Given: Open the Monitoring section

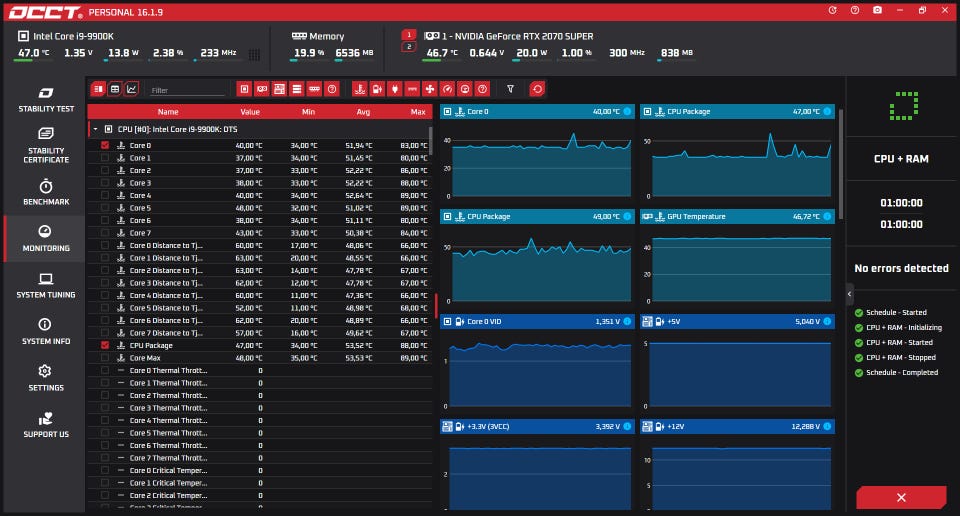Looking at the screenshot, I should [45, 239].
